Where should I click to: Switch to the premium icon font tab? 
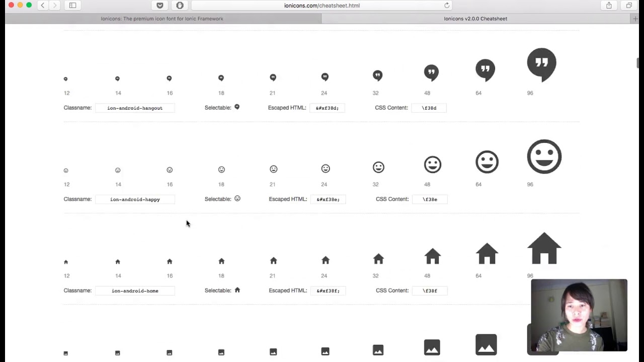pyautogui.click(x=162, y=19)
